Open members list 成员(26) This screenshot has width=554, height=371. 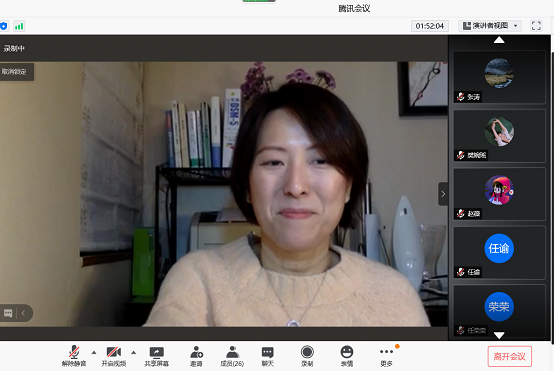[x=232, y=356]
